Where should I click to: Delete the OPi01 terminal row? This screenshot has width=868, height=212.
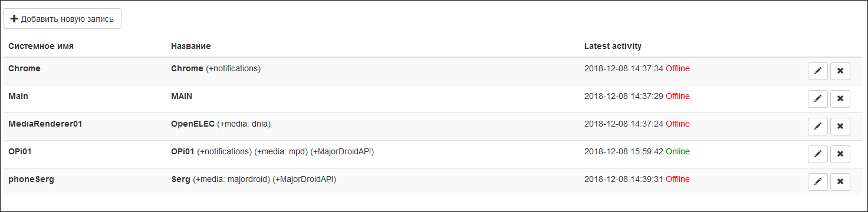point(840,154)
